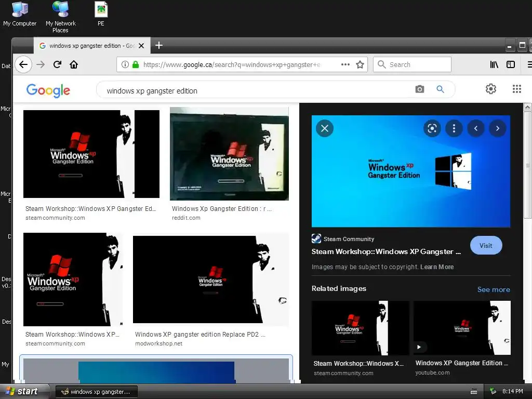Screen dimensions: 532x399
Task: Open My Network Places desktop icon
Action: pyautogui.click(x=61, y=17)
